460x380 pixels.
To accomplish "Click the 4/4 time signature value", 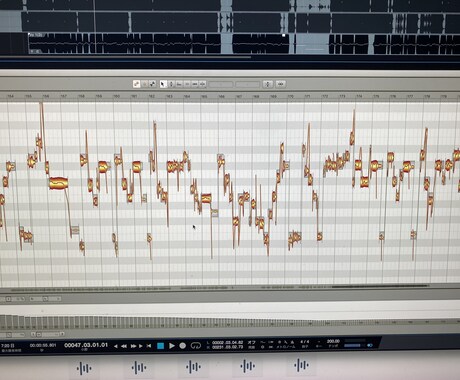I will (x=305, y=342).
